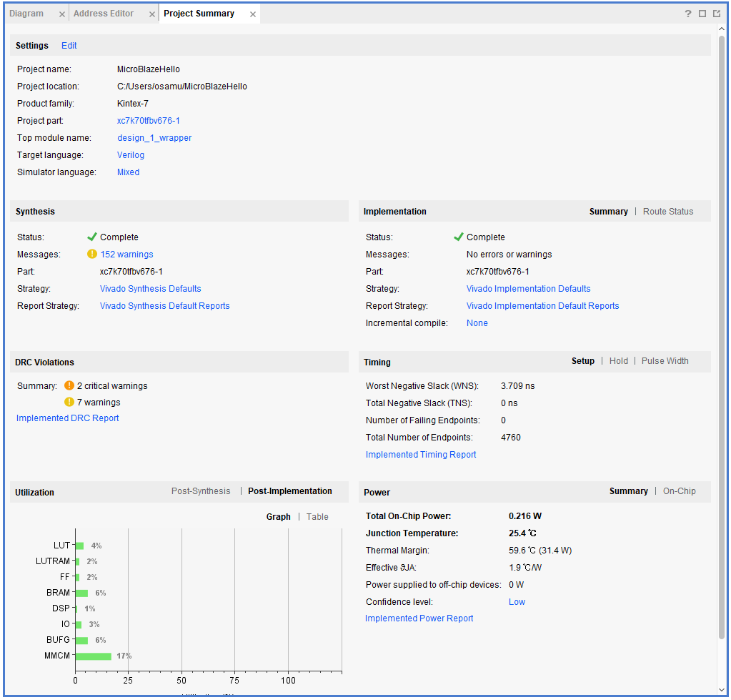Switch Timing view to Hold
Screen dimensions: 731x700
pyautogui.click(x=618, y=361)
